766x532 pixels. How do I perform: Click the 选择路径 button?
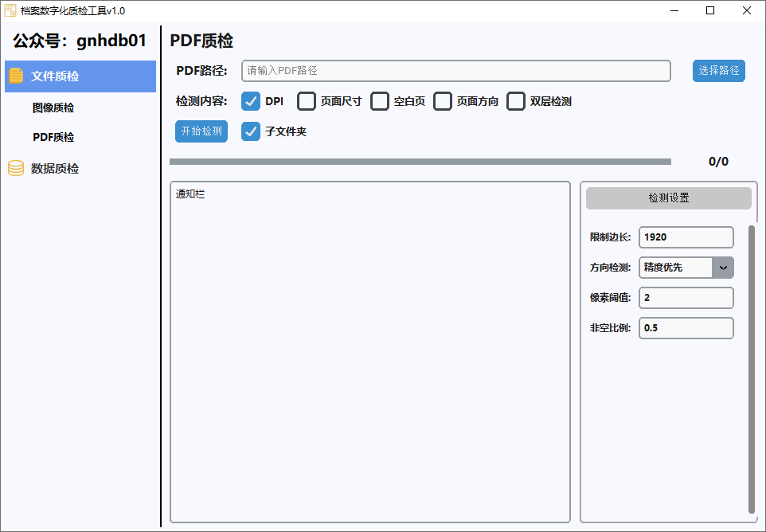pyautogui.click(x=718, y=71)
